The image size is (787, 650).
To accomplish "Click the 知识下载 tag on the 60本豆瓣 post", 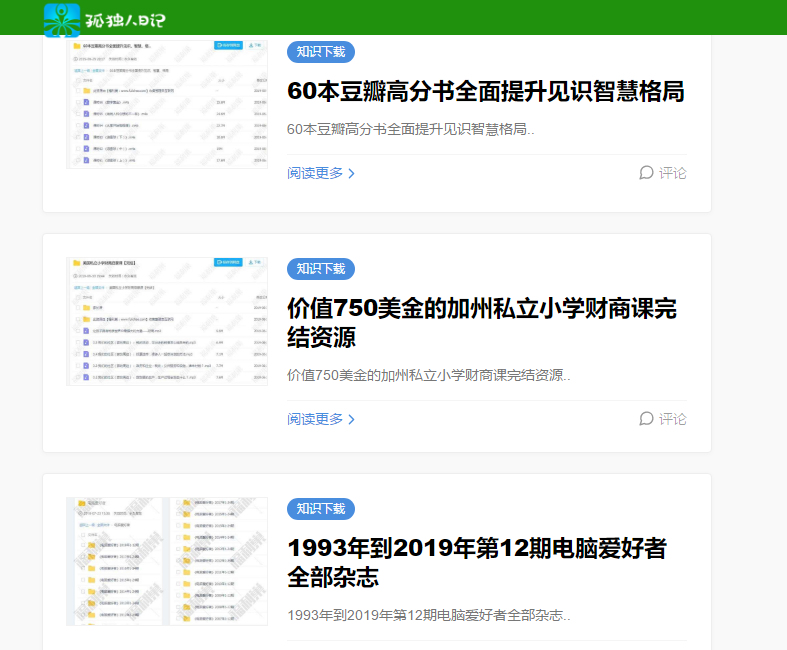I will [x=321, y=52].
